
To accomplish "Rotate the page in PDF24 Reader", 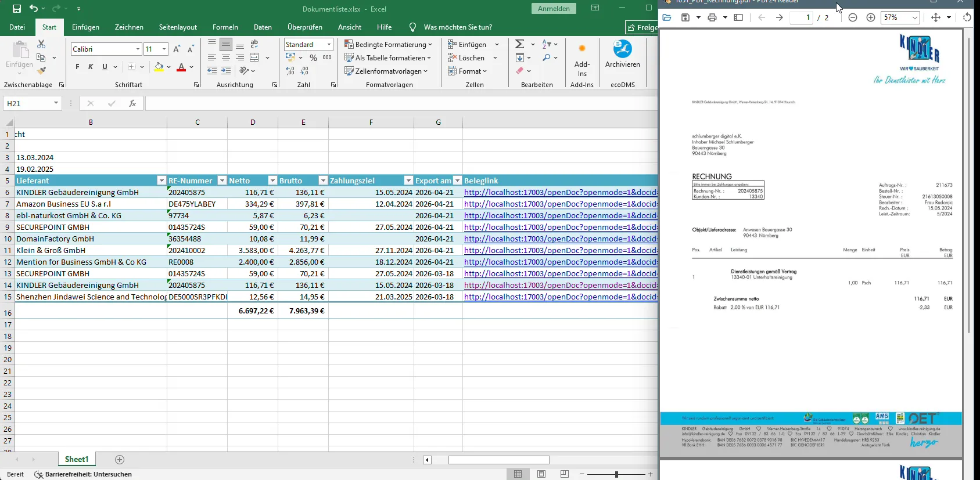I will [967, 17].
